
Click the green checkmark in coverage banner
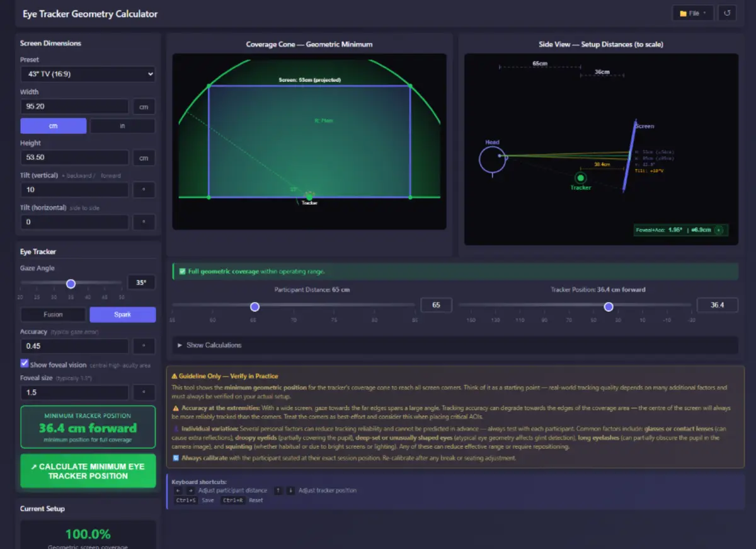pos(182,272)
